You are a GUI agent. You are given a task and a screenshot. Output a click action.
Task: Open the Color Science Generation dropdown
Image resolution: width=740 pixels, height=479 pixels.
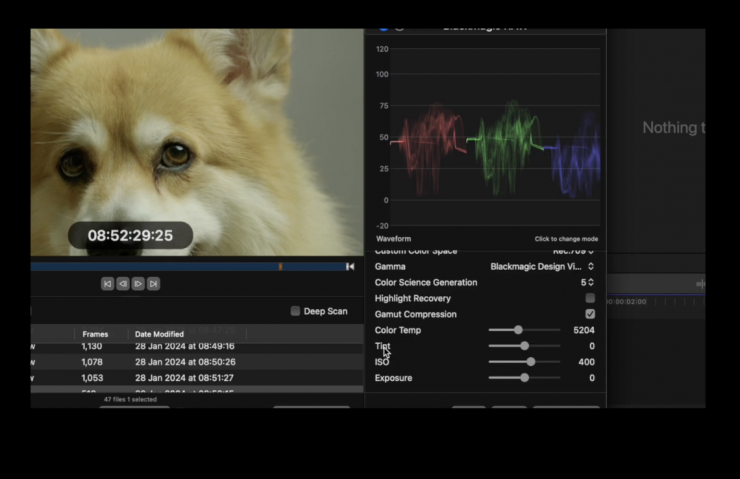pyautogui.click(x=587, y=283)
